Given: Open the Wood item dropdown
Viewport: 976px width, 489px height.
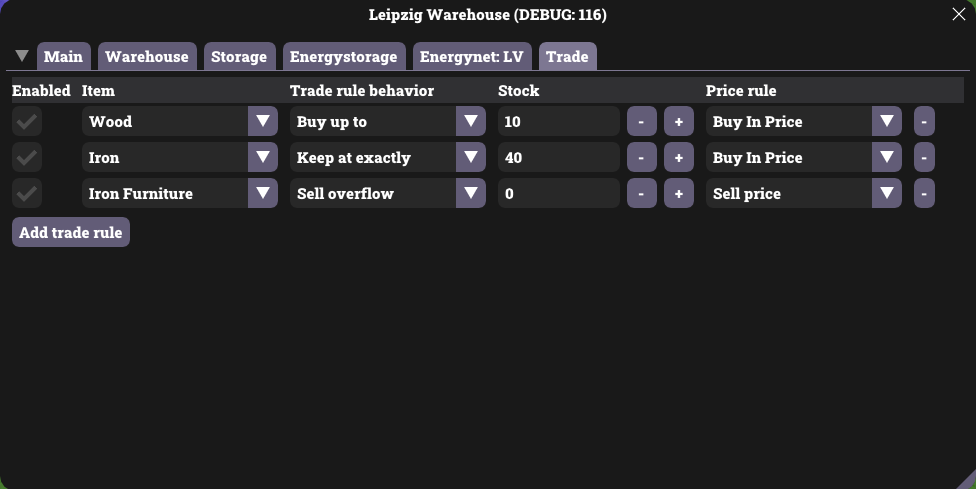Looking at the screenshot, I should coord(262,122).
